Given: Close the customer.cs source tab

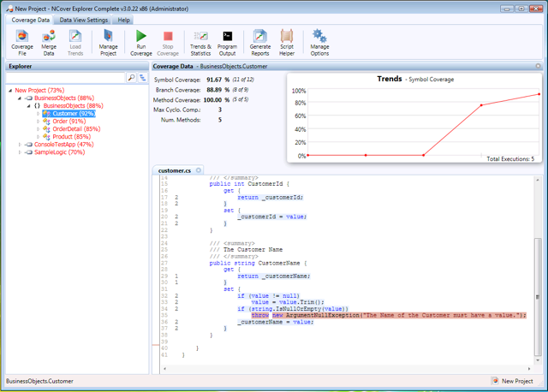Looking at the screenshot, I should pos(199,170).
